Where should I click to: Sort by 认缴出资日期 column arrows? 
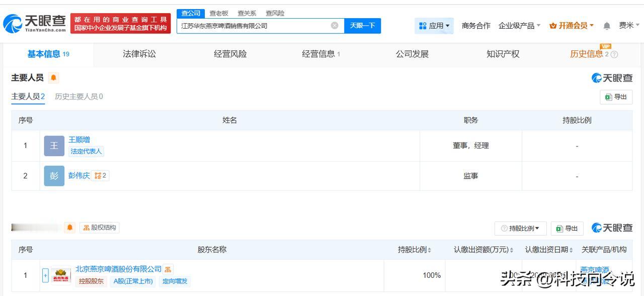(x=571, y=250)
